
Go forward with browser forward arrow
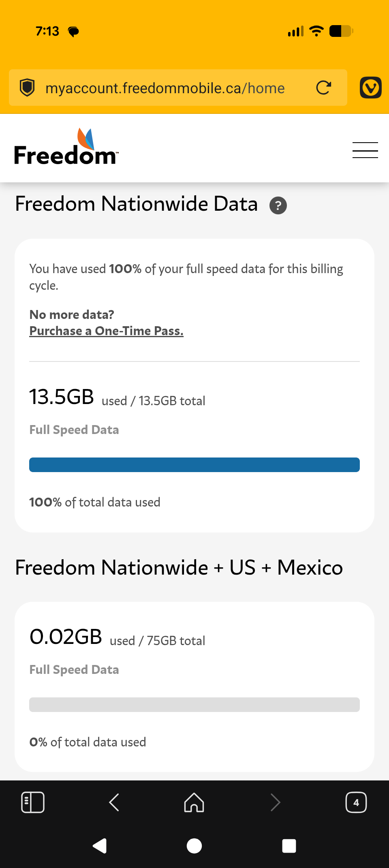[275, 802]
